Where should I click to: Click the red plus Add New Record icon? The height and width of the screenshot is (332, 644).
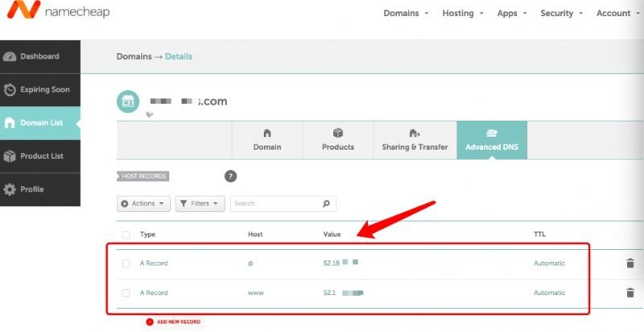[x=150, y=322]
